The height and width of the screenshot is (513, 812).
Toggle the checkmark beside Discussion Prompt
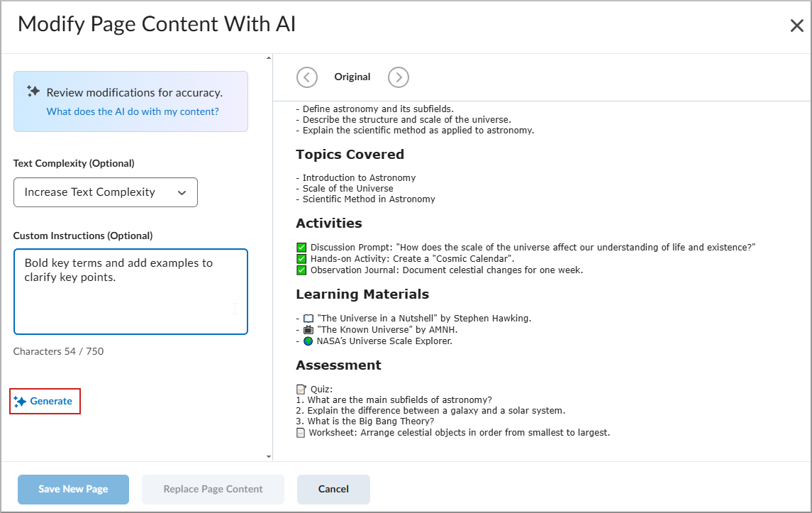pos(301,247)
